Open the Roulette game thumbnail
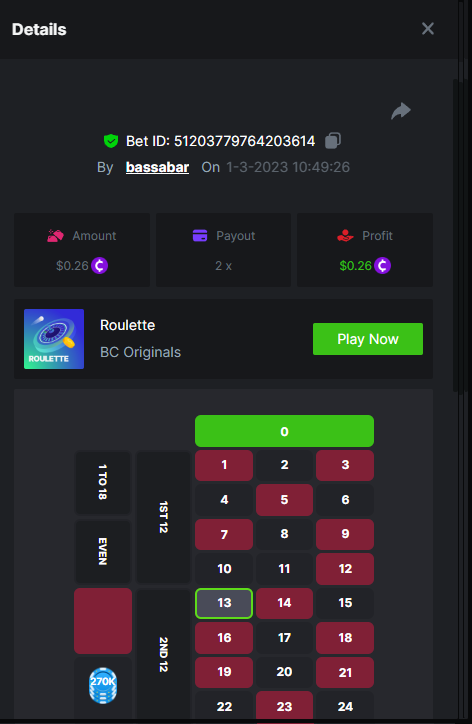The width and height of the screenshot is (472, 724). pos(54,339)
